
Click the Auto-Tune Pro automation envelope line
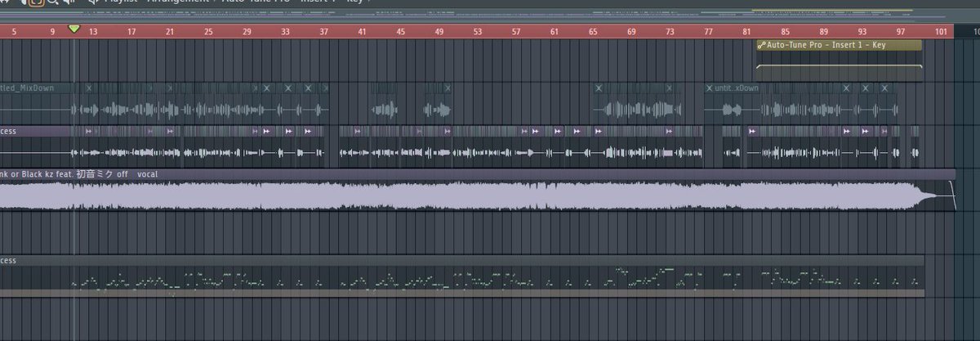[x=840, y=66]
